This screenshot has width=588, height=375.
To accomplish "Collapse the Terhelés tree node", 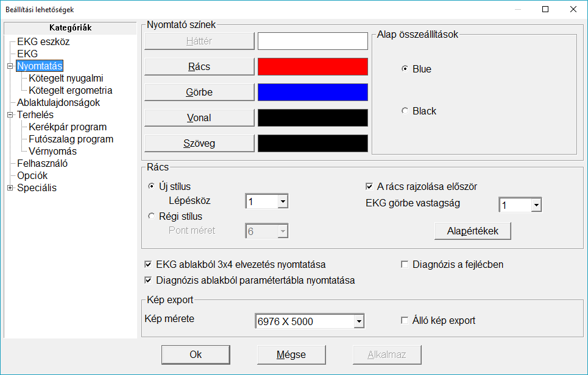I will tap(10, 114).
